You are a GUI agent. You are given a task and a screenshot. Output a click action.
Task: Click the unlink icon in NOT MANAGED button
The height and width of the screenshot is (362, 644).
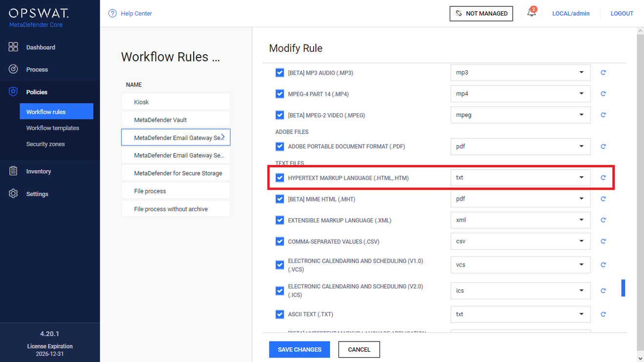[x=458, y=13]
